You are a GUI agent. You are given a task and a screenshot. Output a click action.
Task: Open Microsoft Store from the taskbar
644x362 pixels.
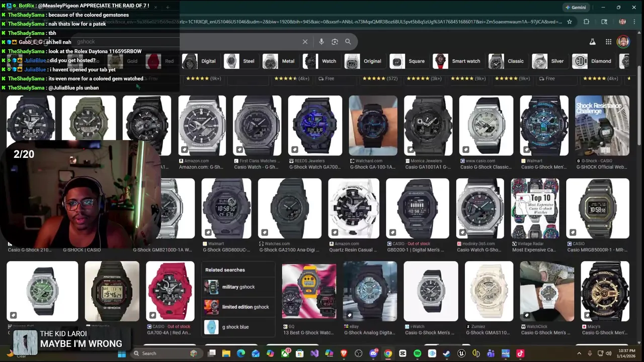[x=300, y=353]
